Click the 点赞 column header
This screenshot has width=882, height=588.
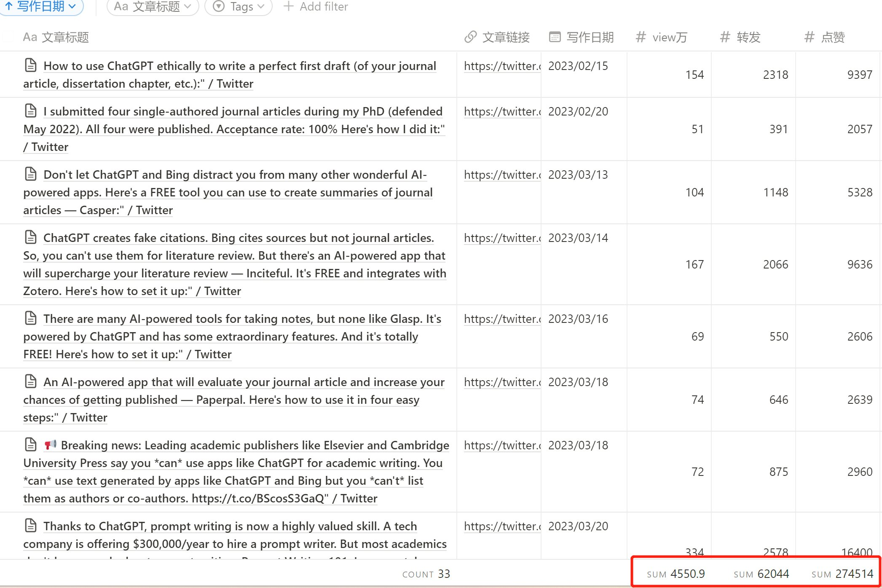tap(825, 37)
